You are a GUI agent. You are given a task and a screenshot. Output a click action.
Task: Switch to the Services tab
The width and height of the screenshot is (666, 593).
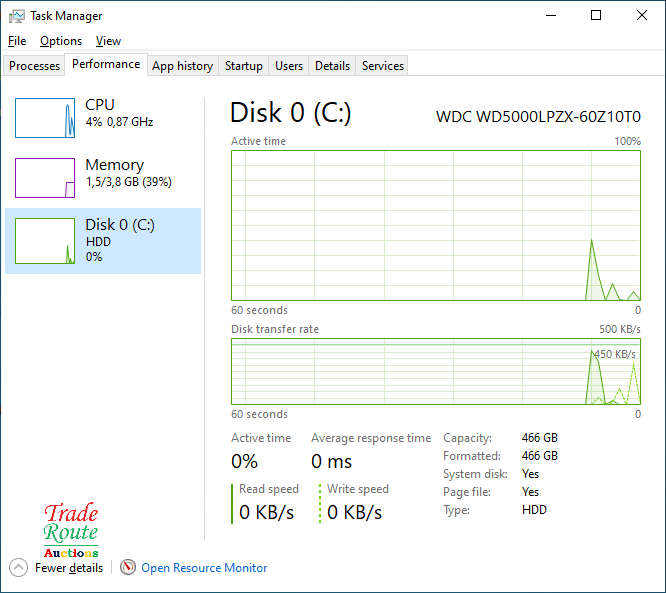click(383, 66)
